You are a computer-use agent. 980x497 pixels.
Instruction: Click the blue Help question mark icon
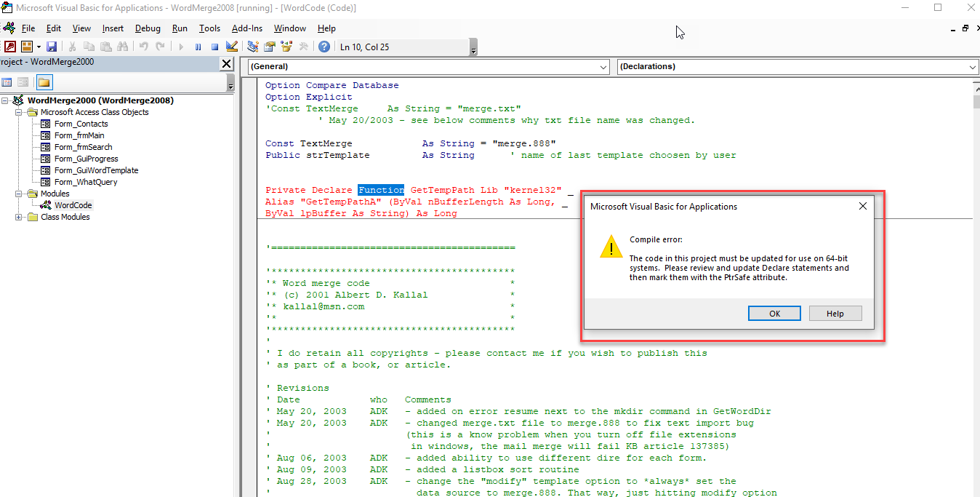point(324,47)
